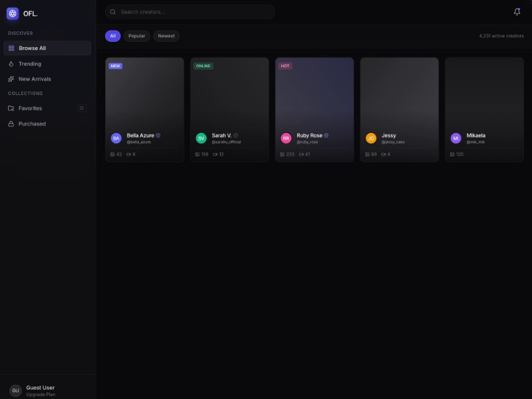Select the All filter pill
The height and width of the screenshot is (399, 532).
pyautogui.click(x=113, y=36)
